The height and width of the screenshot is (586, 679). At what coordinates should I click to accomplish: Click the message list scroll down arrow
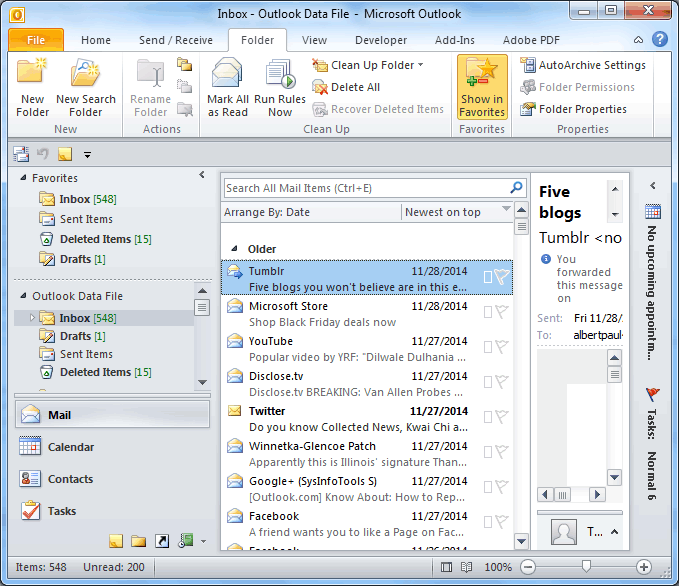tap(521, 541)
